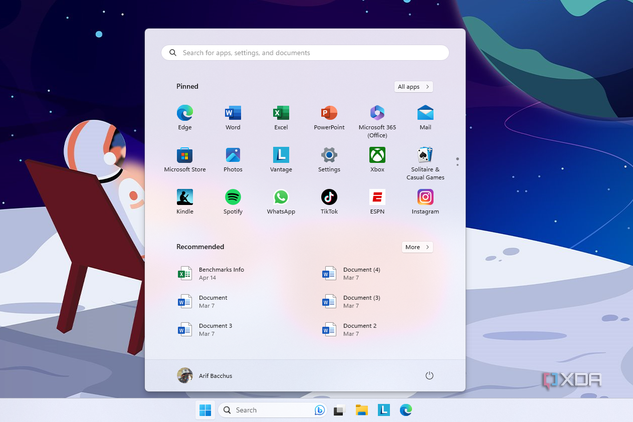
Task: Open Microsoft 365 (Office) app
Action: tap(377, 121)
